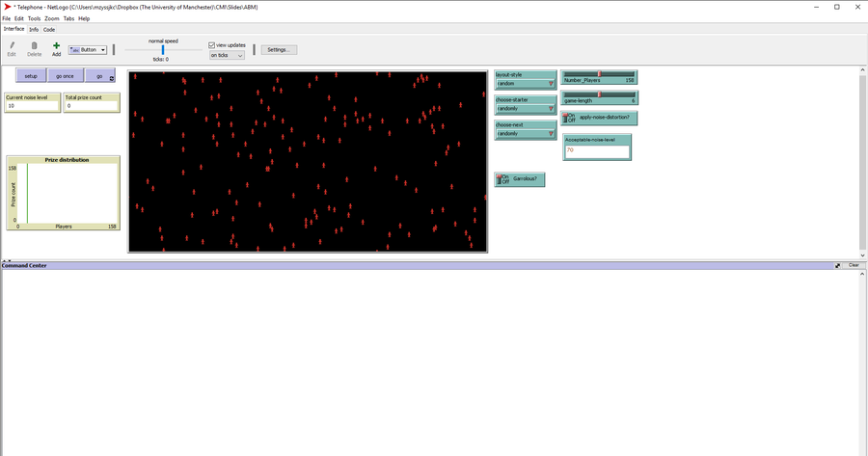Switch to the Interface tab
This screenshot has width=868, height=456.
[x=14, y=29]
